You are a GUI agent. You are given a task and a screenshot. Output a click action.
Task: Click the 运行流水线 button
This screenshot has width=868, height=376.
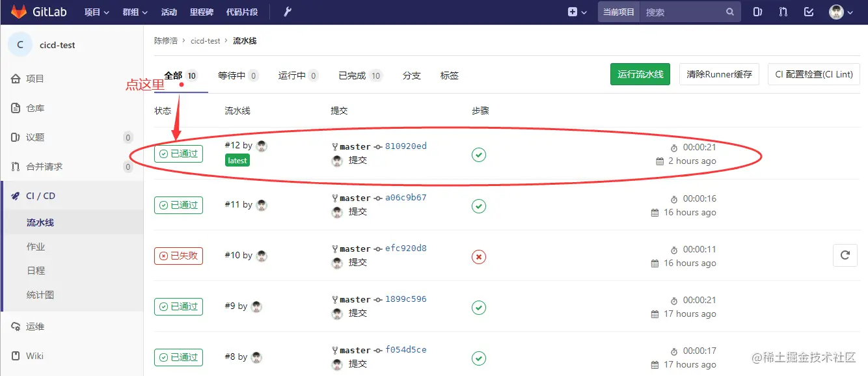pyautogui.click(x=640, y=74)
